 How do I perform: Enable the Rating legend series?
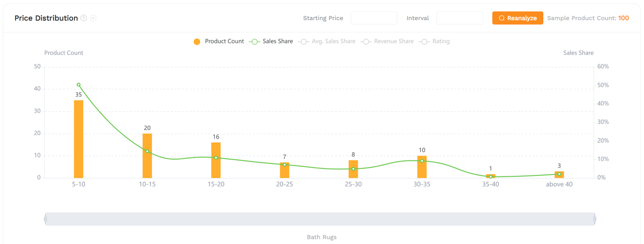pyautogui.click(x=435, y=41)
